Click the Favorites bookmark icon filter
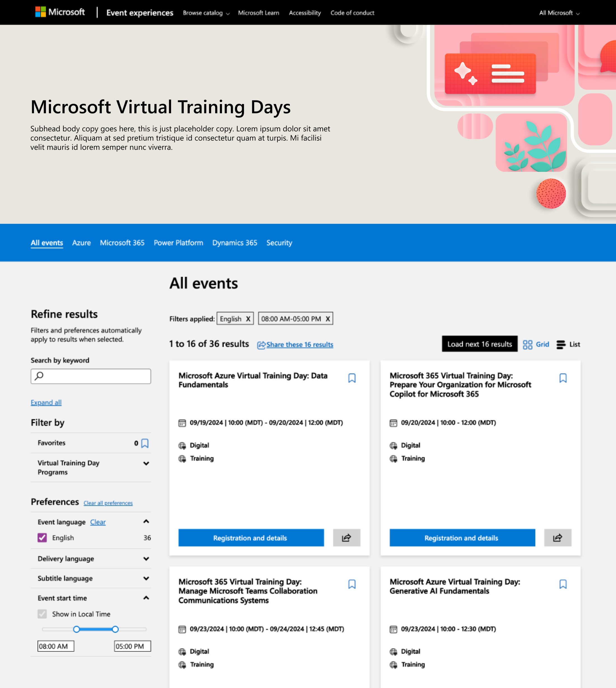Viewport: 616px width, 688px height. click(145, 443)
